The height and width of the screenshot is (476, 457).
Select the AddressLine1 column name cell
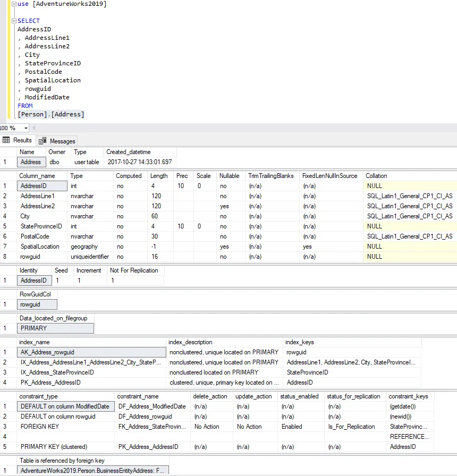point(42,196)
